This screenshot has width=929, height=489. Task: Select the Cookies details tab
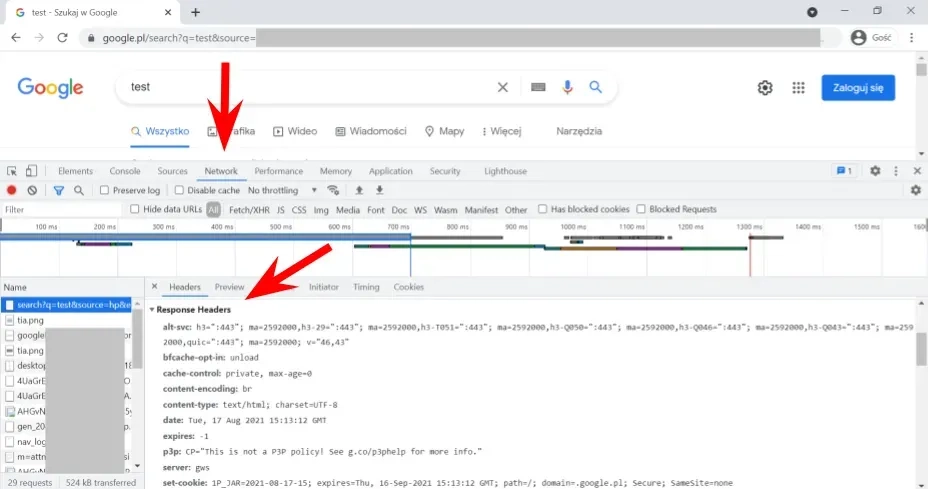coord(409,287)
